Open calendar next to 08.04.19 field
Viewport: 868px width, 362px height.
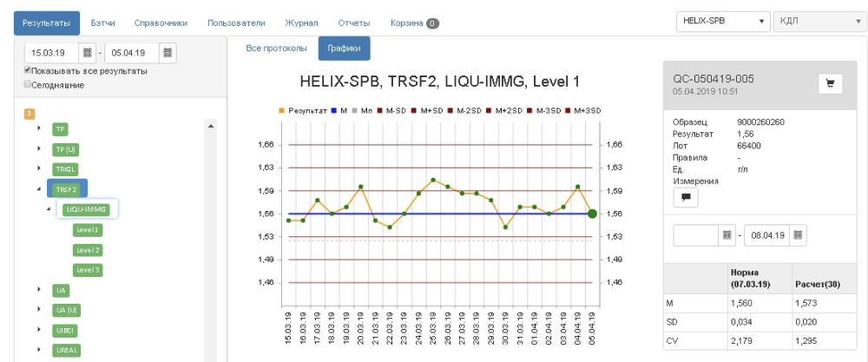point(798,234)
